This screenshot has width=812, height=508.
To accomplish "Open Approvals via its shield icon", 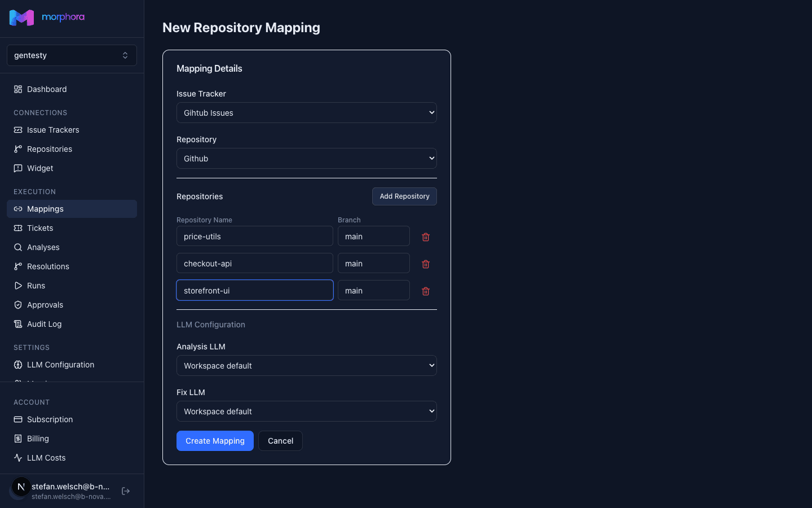I will click(18, 305).
